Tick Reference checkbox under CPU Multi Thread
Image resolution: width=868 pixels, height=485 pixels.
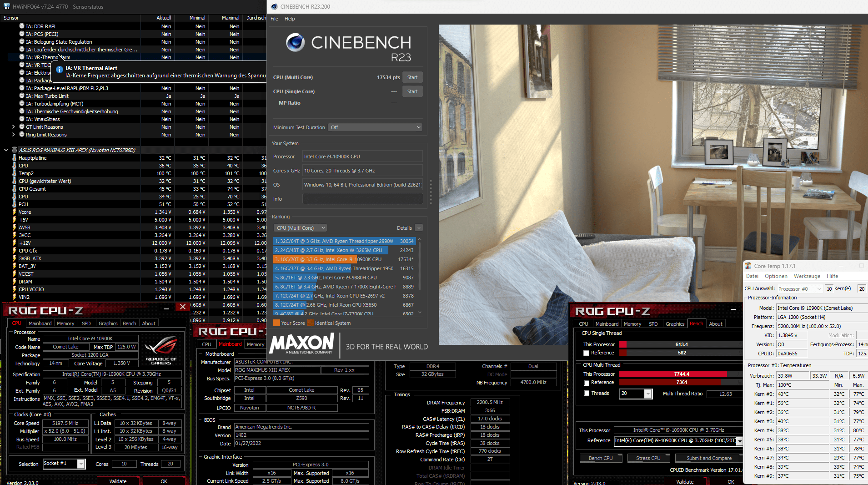(586, 383)
